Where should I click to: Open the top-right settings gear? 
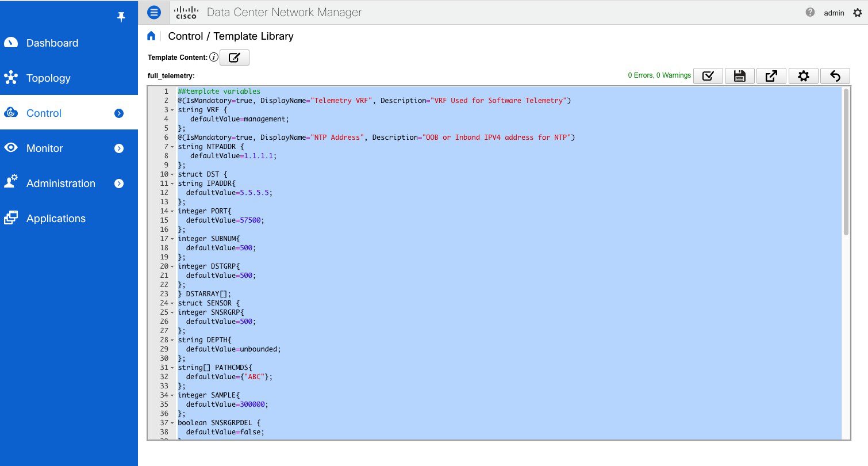(x=858, y=13)
